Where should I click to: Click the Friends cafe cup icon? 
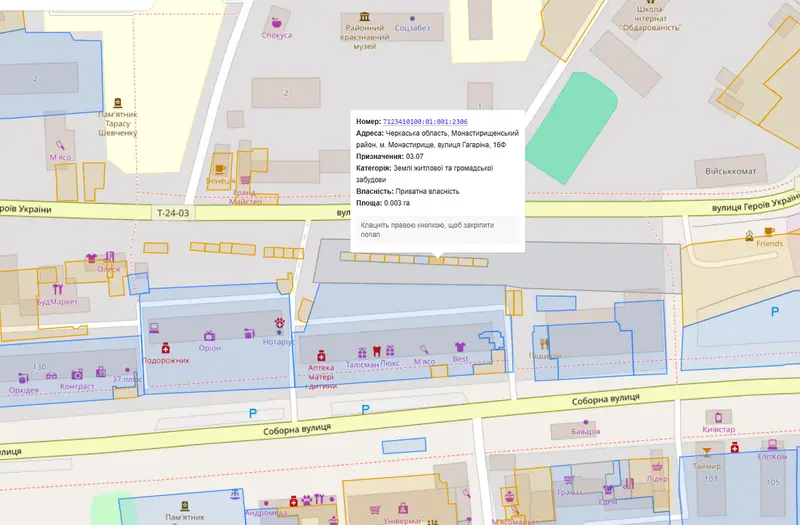(x=769, y=232)
